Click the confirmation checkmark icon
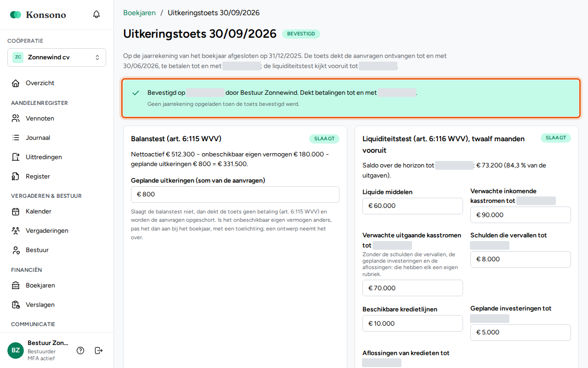Viewport: 588px width, 368px height. [x=136, y=93]
